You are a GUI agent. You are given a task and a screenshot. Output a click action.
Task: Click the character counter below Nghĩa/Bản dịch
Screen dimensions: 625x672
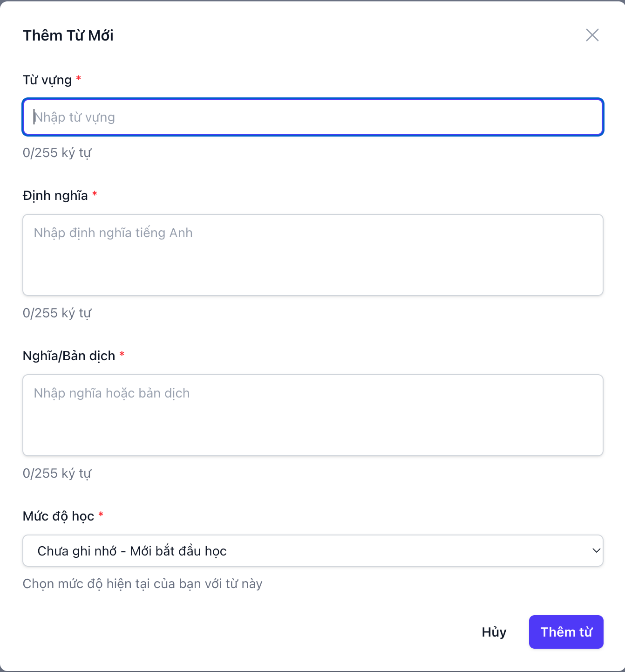(57, 473)
